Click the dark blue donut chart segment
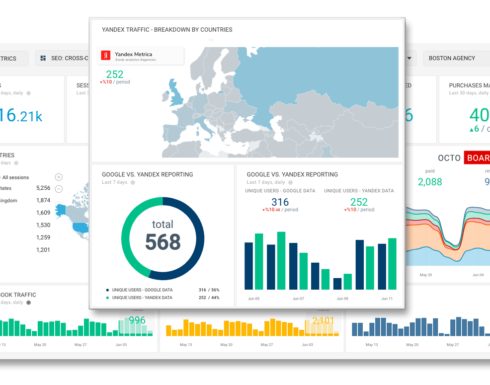This screenshot has width=490, height=385. pyautogui.click(x=199, y=239)
